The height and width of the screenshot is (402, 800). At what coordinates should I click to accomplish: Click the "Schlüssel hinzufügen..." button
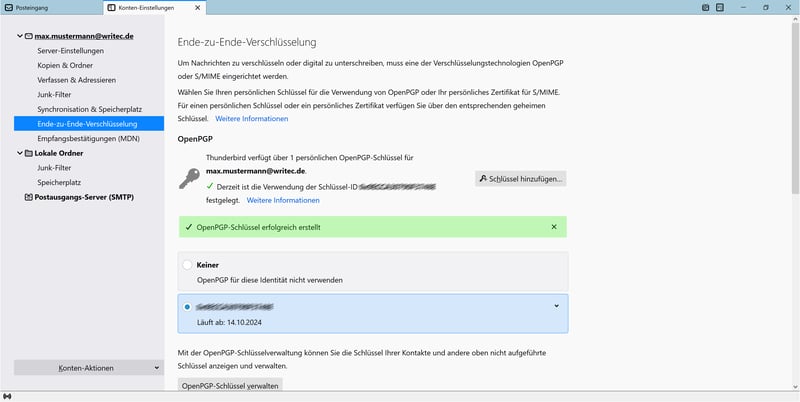(521, 179)
